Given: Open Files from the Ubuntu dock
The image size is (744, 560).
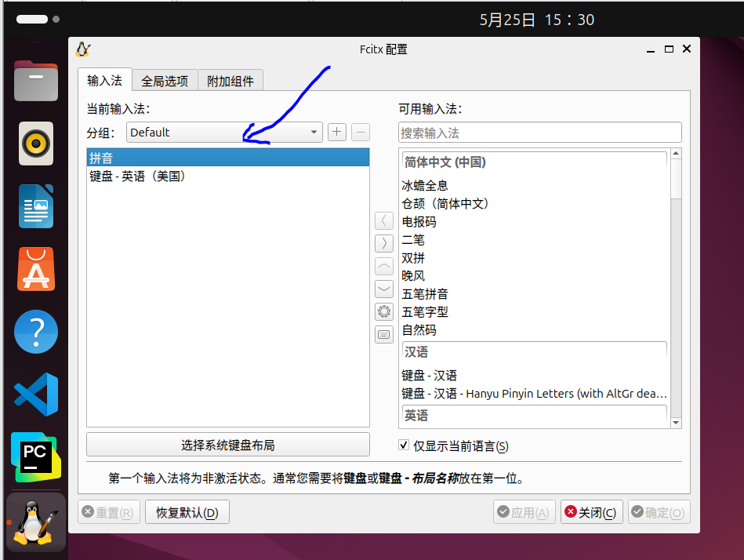Looking at the screenshot, I should pyautogui.click(x=36, y=81).
